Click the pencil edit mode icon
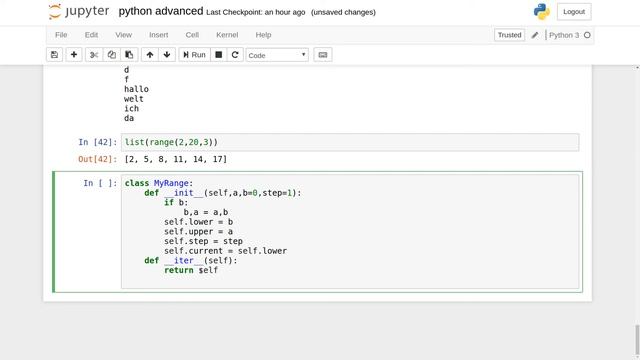This screenshot has height=360, width=640. pyautogui.click(x=535, y=35)
